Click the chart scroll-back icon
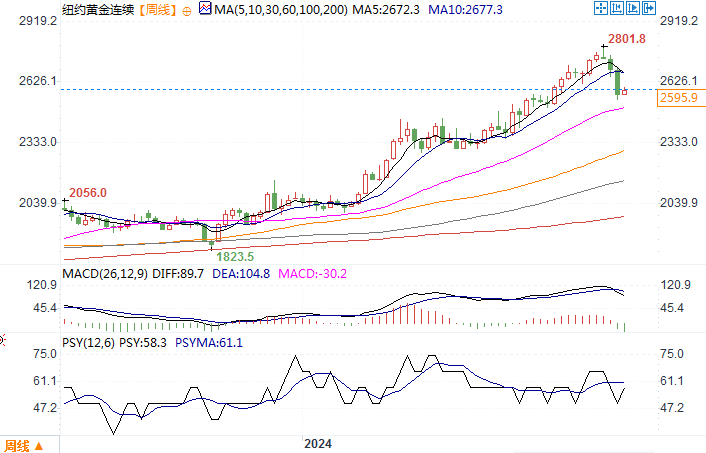The image size is (706, 453). (x=617, y=8)
